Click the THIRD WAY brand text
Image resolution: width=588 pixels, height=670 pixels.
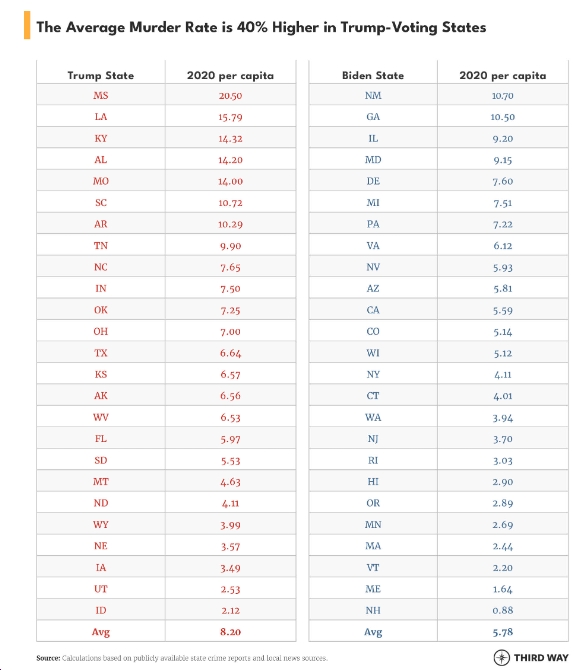(541, 658)
